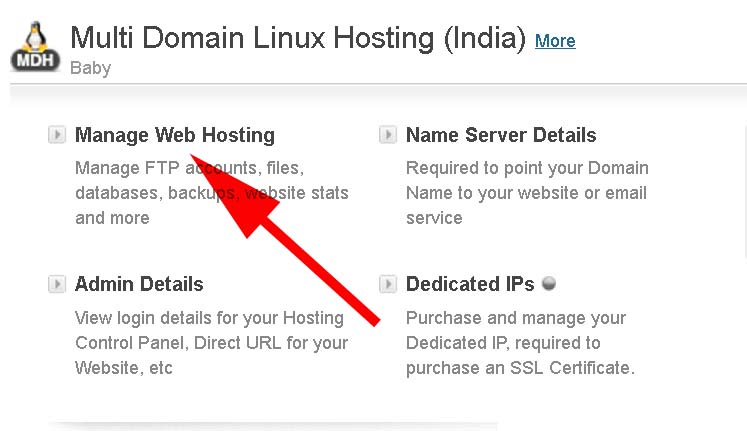Image resolution: width=747 pixels, height=431 pixels.
Task: Expand the arrow beside Admin Details
Action: click(x=57, y=285)
